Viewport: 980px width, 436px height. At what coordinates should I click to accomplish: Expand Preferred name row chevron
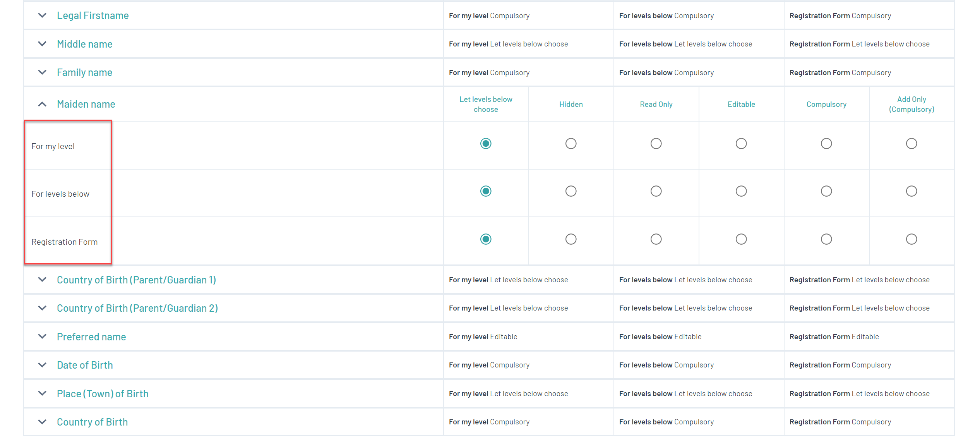click(42, 336)
